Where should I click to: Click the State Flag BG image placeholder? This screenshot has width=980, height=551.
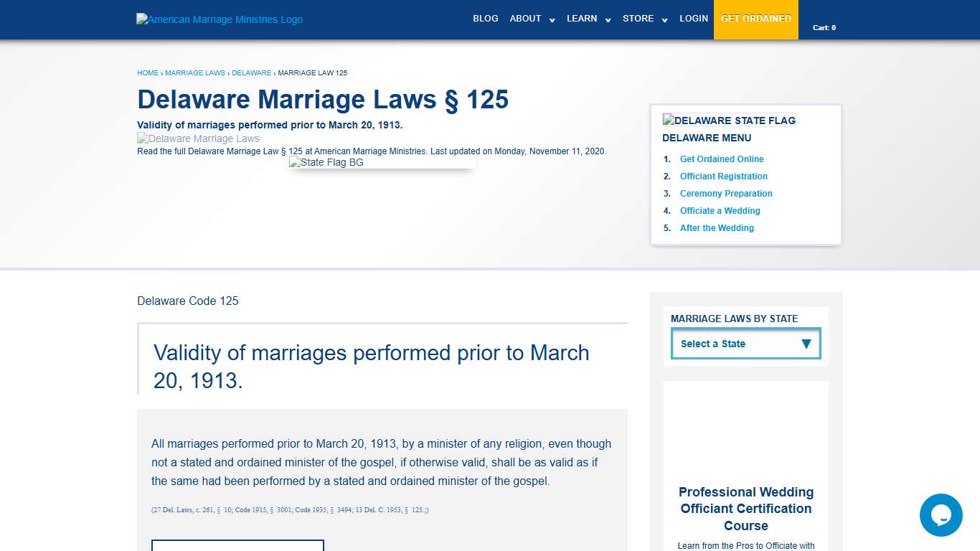pos(326,162)
